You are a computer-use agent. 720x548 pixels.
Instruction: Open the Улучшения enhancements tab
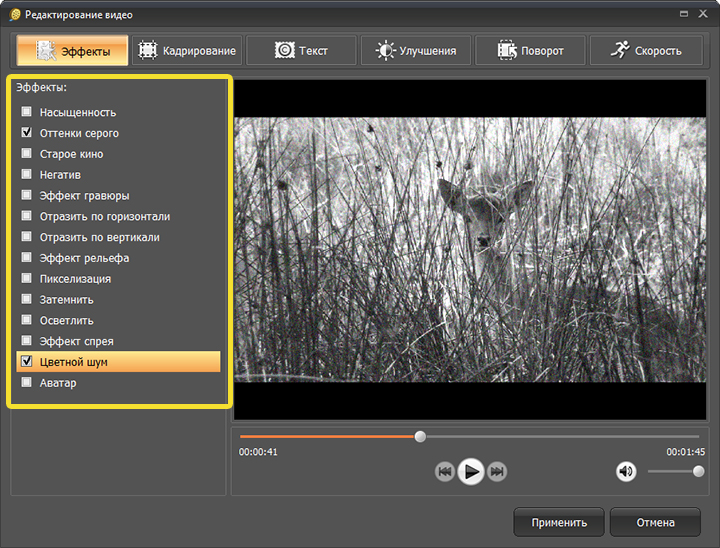pos(415,50)
